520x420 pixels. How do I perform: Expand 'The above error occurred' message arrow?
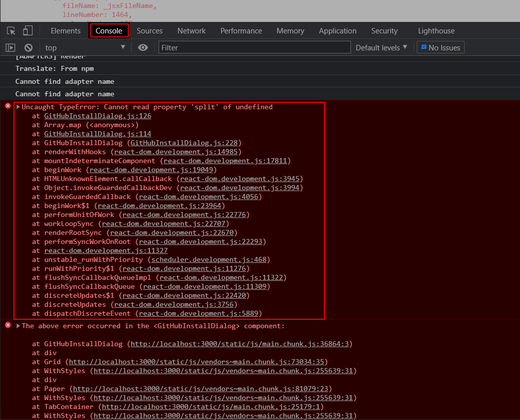point(18,326)
